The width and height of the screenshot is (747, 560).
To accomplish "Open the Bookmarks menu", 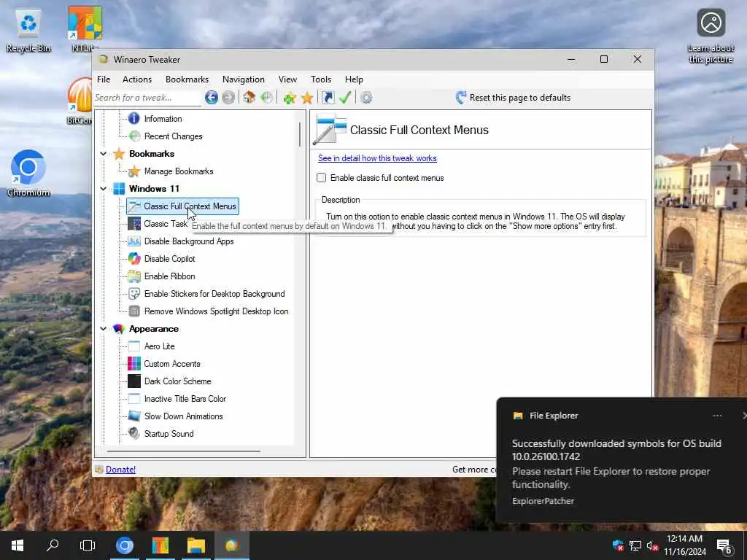I will coord(187,79).
